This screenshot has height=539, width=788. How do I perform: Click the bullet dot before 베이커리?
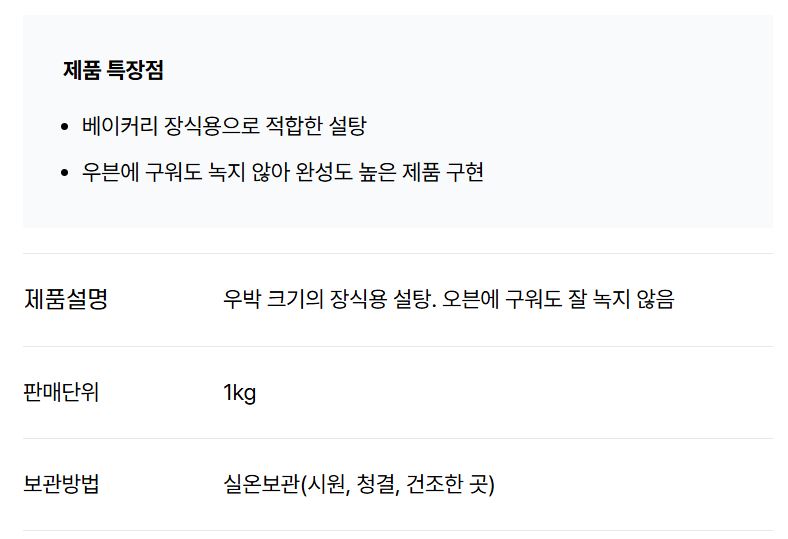click(x=64, y=127)
